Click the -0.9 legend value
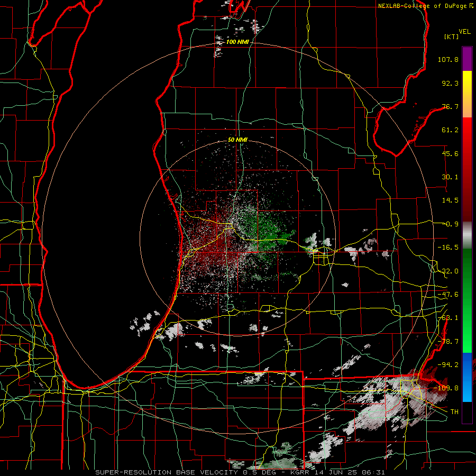 pyautogui.click(x=452, y=224)
